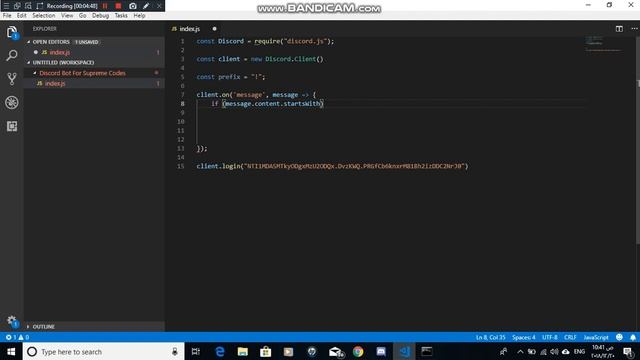
Task: Click the taskbar search box
Action: click(104, 351)
